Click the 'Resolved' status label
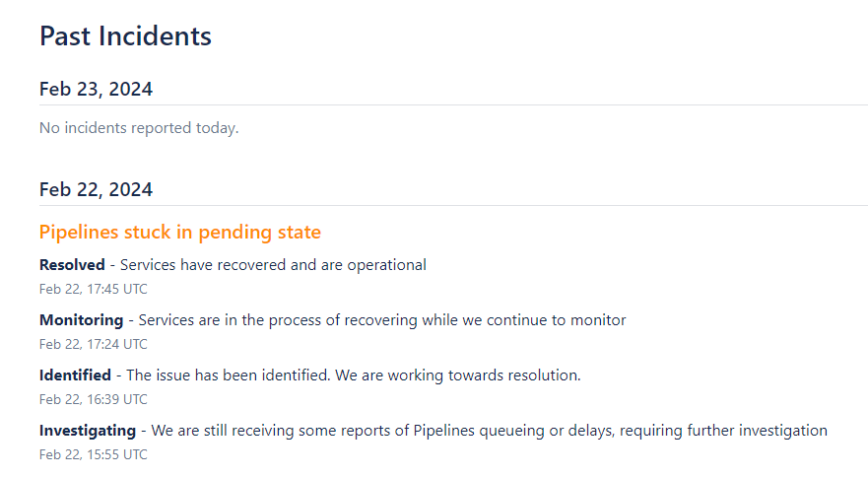Screen dimensions: 868x477 pos(72,265)
